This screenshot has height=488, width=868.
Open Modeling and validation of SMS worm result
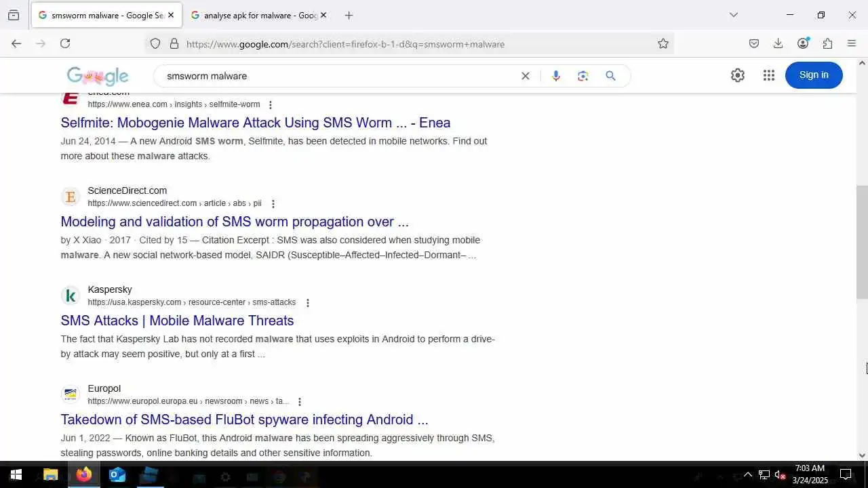tap(235, 222)
